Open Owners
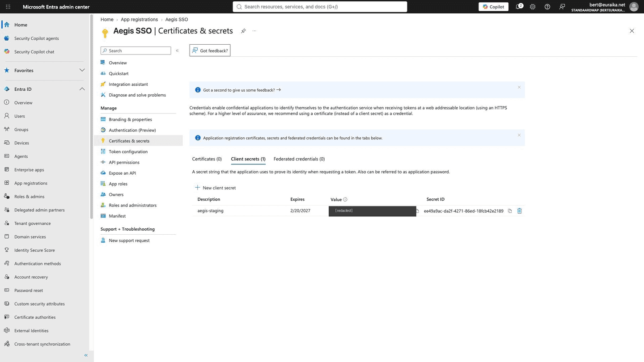This screenshot has width=644, height=362. (x=116, y=194)
